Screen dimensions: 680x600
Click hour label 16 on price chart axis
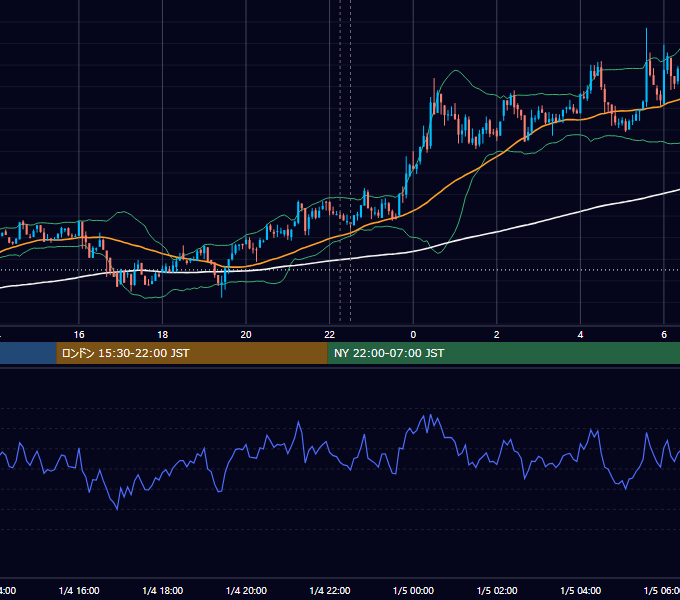79,335
